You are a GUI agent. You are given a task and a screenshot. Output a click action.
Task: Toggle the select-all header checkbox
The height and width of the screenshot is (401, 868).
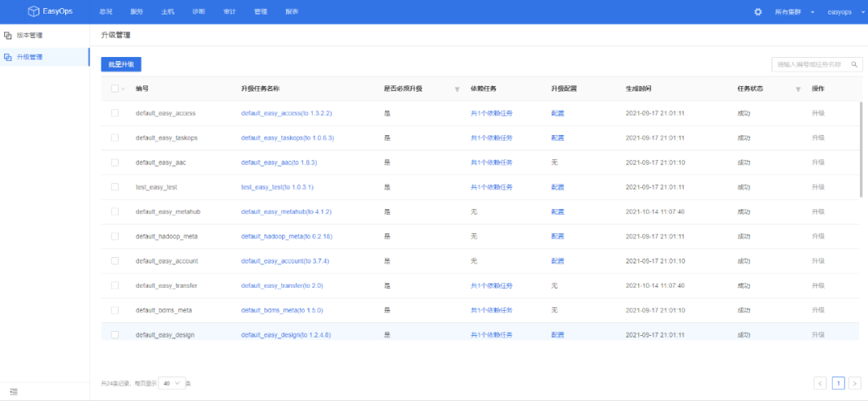[x=115, y=88]
